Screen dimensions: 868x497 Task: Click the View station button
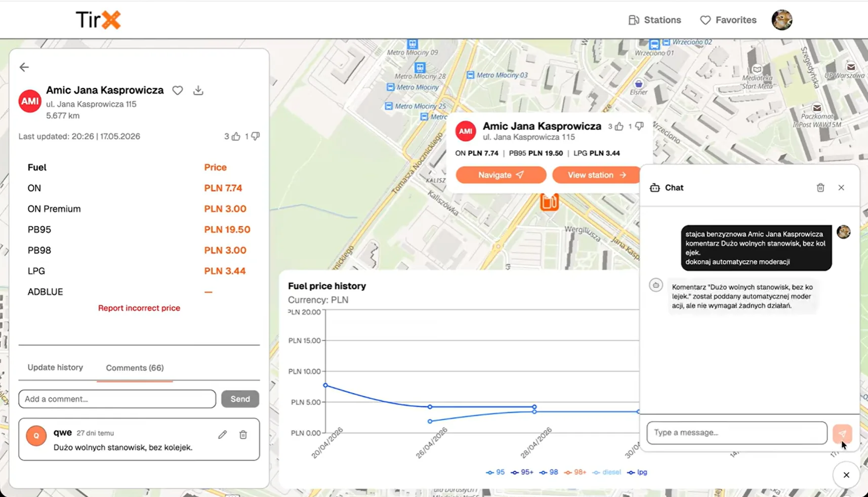596,175
